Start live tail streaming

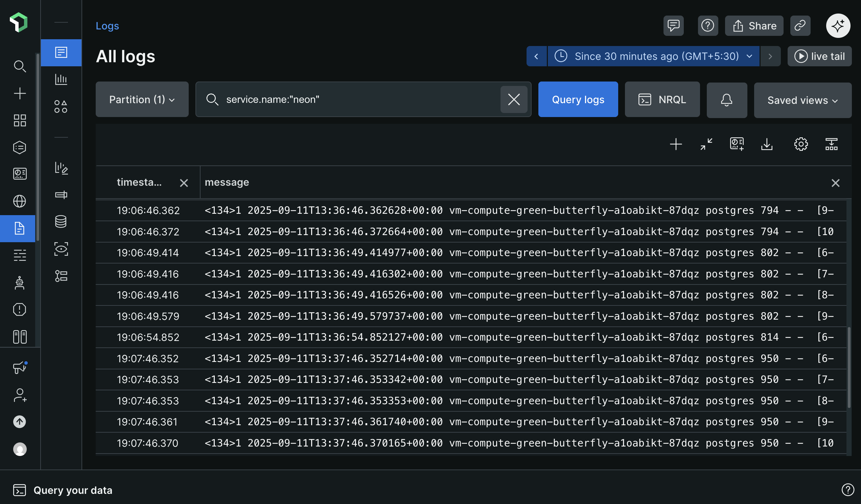(x=820, y=56)
